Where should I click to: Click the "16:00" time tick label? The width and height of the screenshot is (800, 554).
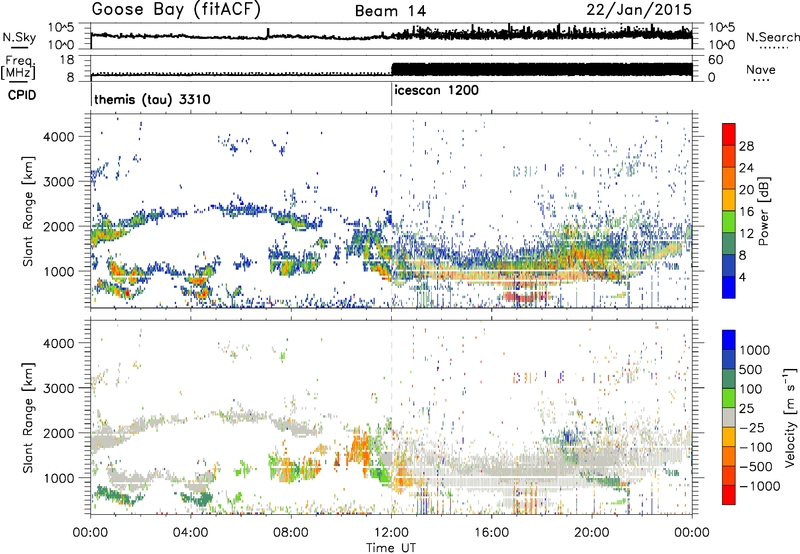point(491,533)
